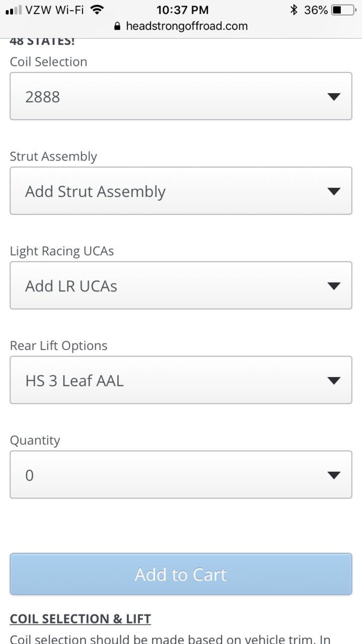Image resolution: width=362 pixels, height=644 pixels.
Task: Tap the arrow icon beside Add Strut Assembly
Action: click(333, 191)
